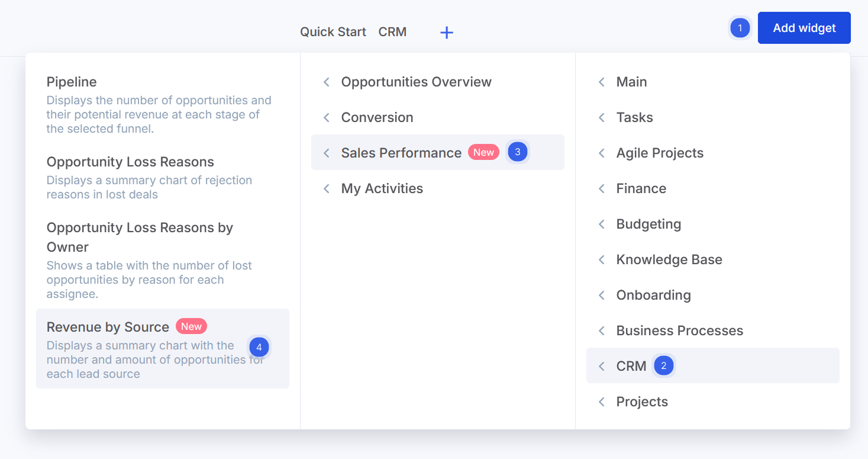868x459 pixels.
Task: Click the chevron beside My Activities
Action: coord(327,189)
